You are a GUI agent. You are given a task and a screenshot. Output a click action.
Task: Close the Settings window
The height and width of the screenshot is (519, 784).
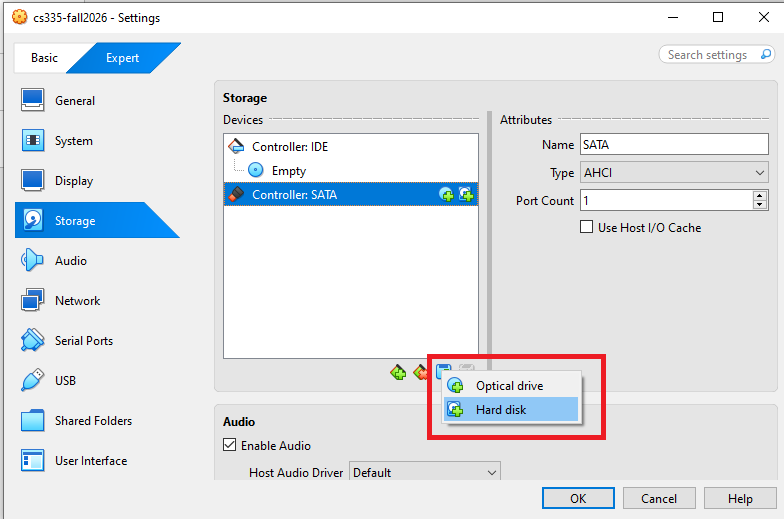[x=764, y=17]
